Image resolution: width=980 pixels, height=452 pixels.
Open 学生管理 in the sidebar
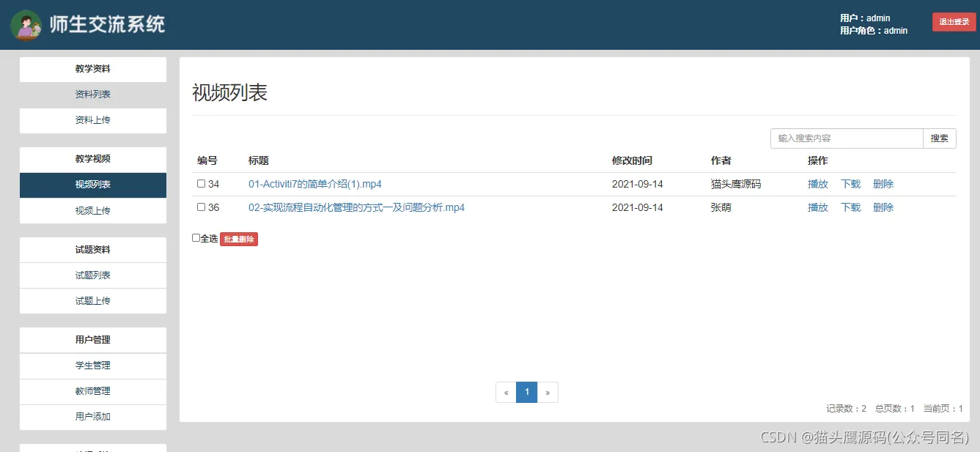(93, 366)
